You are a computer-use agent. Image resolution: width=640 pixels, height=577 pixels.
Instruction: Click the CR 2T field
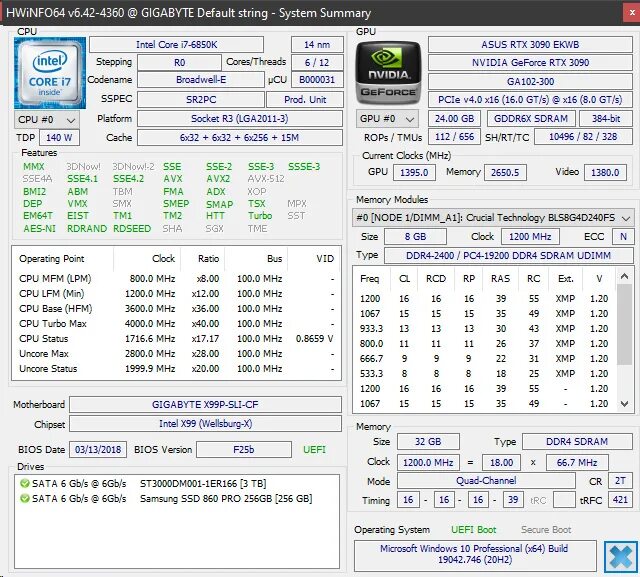click(620, 481)
